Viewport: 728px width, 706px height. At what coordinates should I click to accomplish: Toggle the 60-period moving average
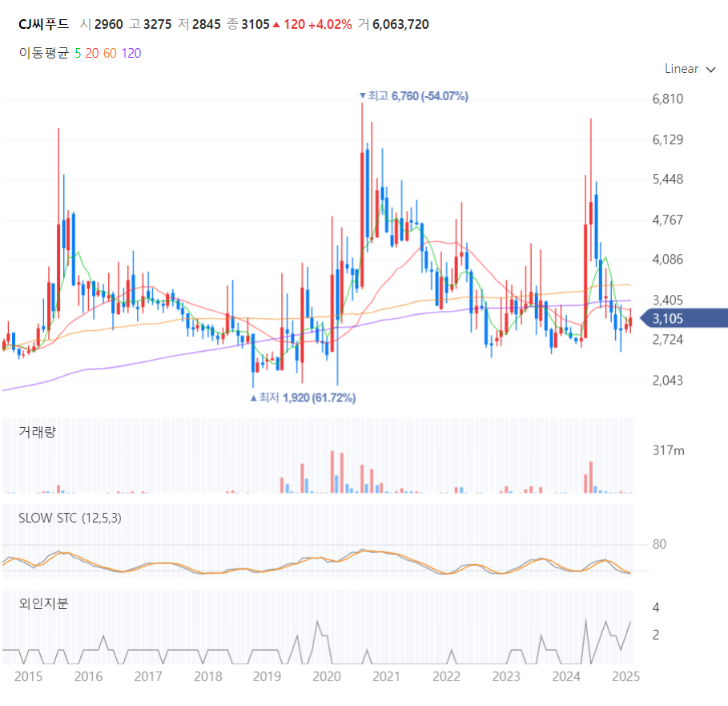(110, 54)
